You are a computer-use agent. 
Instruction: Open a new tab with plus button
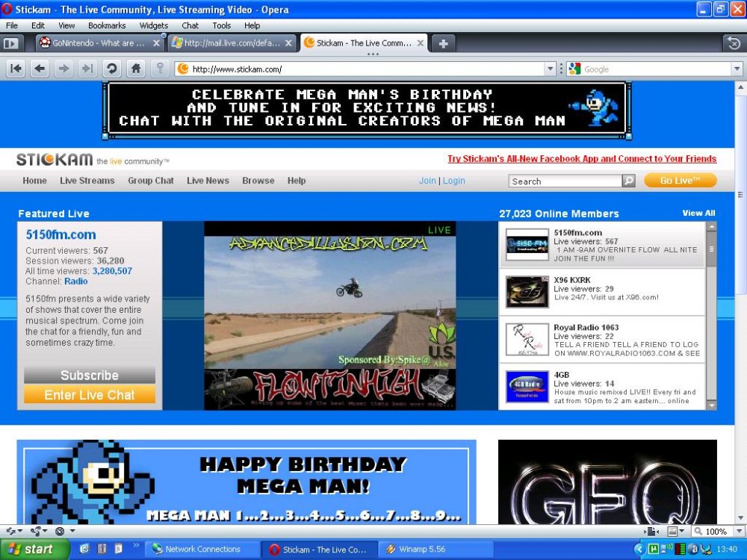[443, 44]
